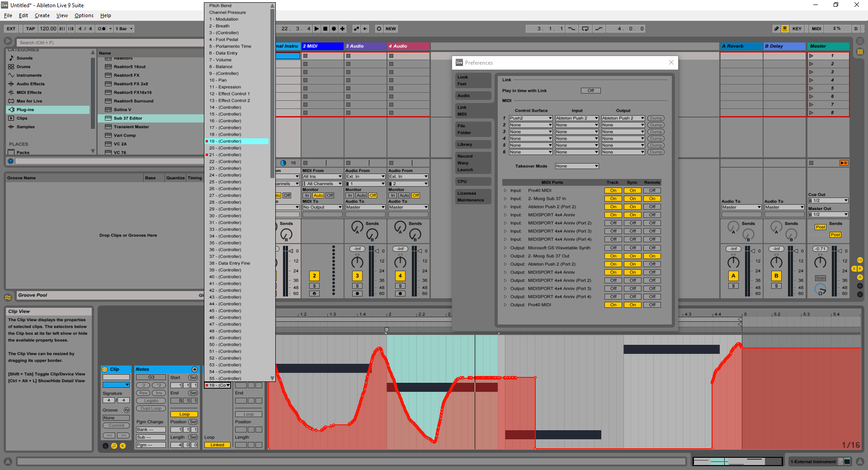Toggle Track for Pro40 MIDI input
Image resolution: width=868 pixels, height=470 pixels.
(613, 191)
